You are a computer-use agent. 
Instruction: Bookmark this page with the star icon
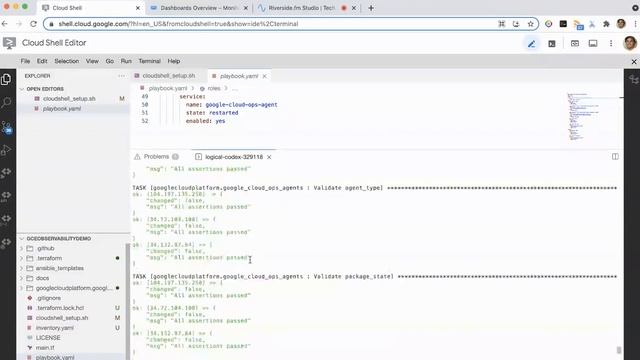(x=530, y=24)
